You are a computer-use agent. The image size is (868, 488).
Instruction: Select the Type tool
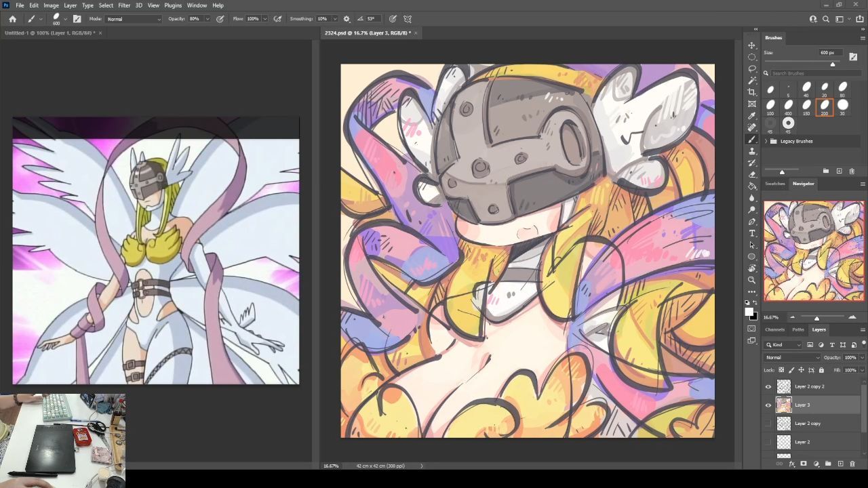pyautogui.click(x=751, y=233)
